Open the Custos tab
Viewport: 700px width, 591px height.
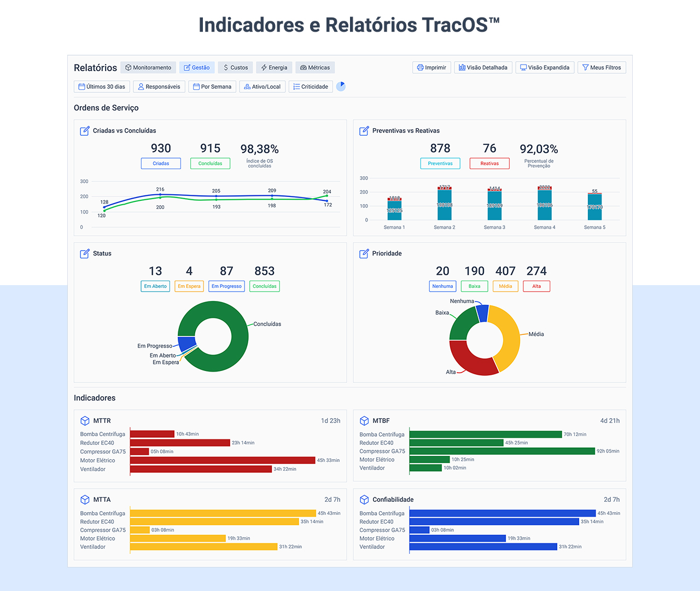click(236, 67)
